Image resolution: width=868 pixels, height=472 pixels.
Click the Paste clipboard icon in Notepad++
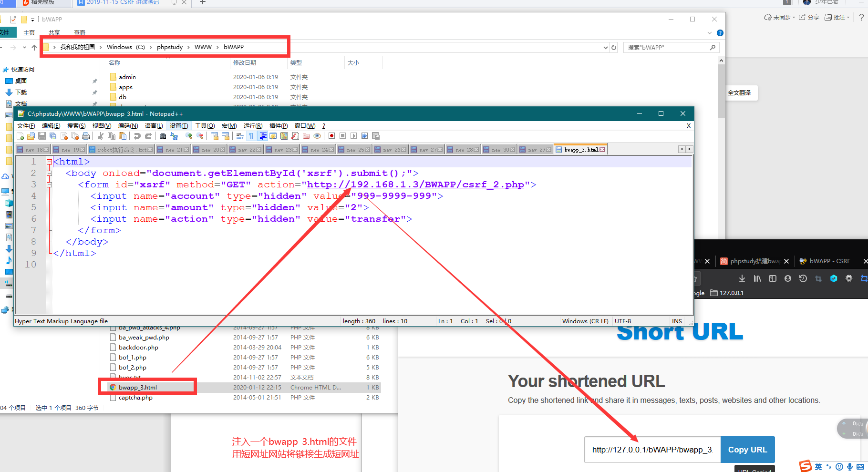(x=123, y=136)
